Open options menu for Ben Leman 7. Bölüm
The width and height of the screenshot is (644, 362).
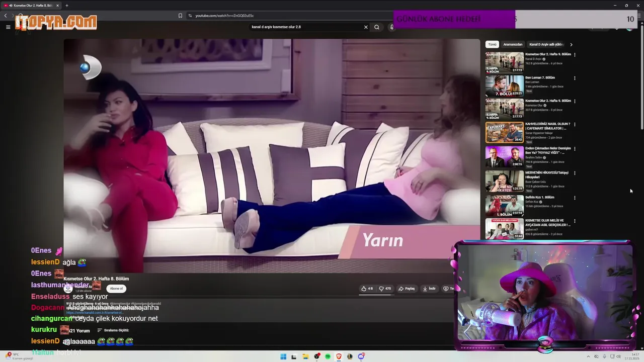[575, 78]
